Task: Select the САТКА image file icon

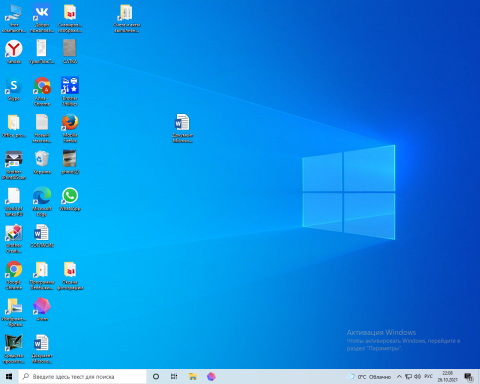Action: [70, 52]
